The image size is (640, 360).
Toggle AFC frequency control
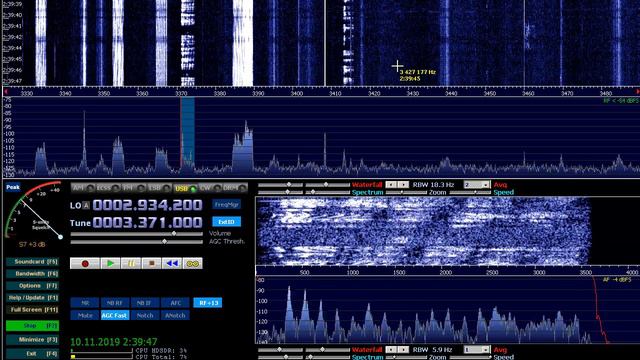tap(175, 303)
